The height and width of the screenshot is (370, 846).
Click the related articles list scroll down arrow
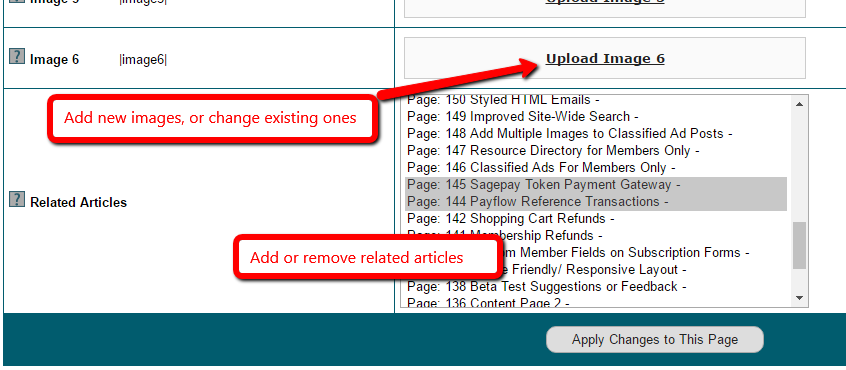pyautogui.click(x=800, y=298)
